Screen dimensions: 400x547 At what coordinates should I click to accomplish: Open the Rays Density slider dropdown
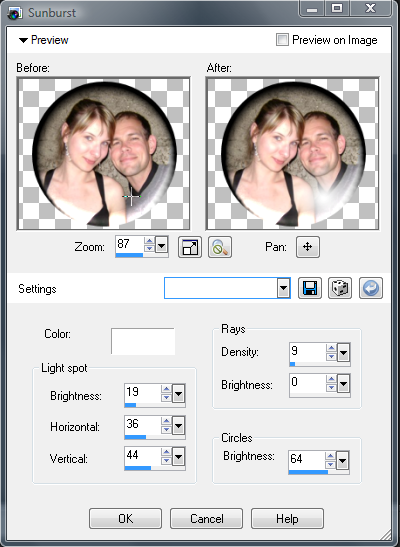[x=344, y=352]
